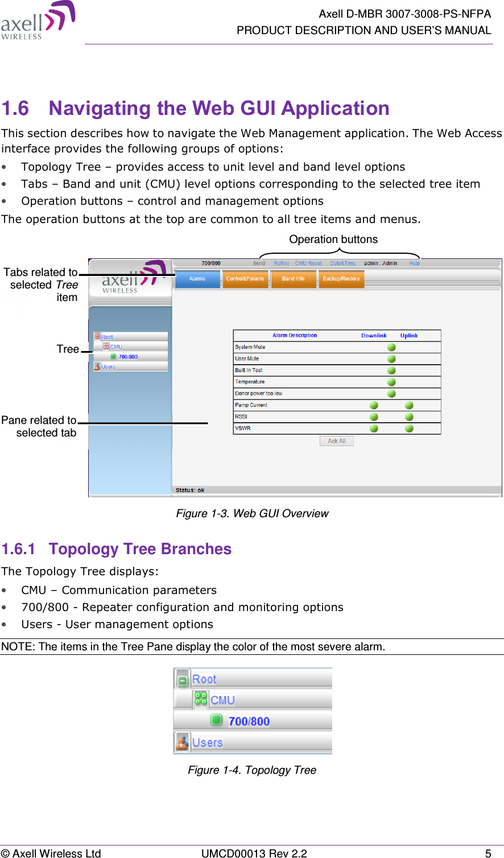Toggle the User Mute uplink alarm indicator

(x=391, y=357)
